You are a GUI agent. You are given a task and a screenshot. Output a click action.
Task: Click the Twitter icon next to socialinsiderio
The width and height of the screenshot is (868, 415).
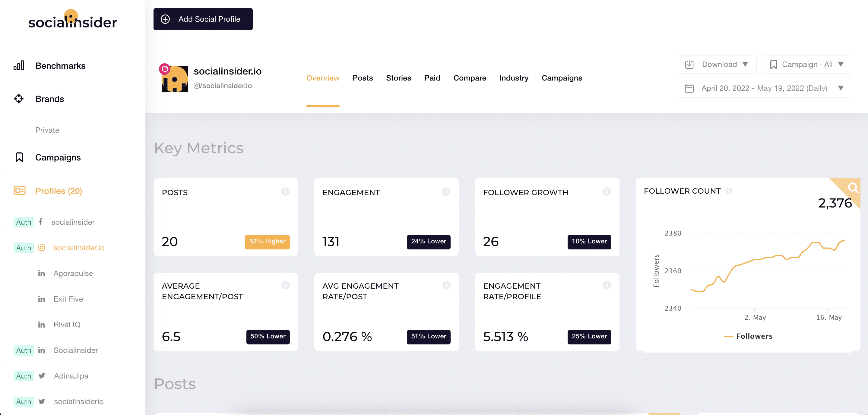click(x=42, y=401)
